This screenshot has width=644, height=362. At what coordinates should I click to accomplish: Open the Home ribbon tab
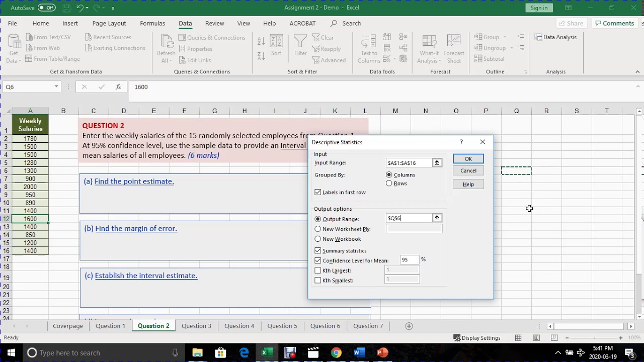pyautogui.click(x=41, y=23)
